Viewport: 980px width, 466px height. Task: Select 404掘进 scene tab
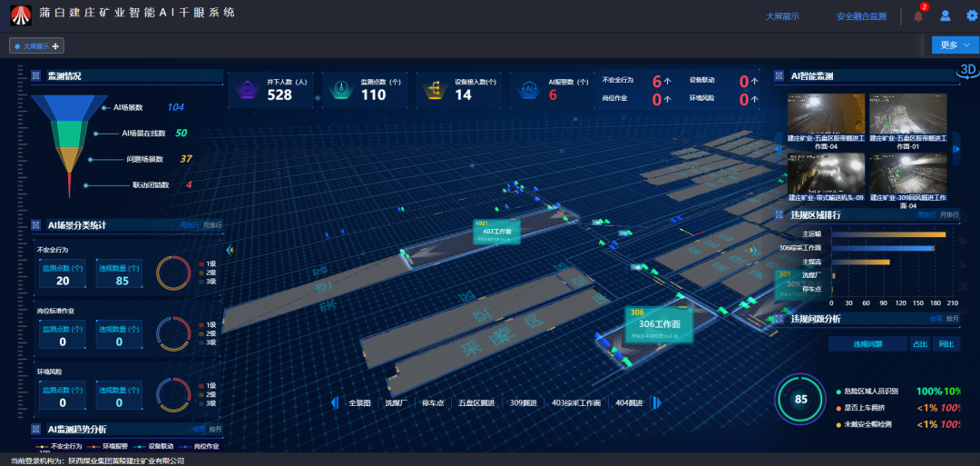click(x=629, y=402)
